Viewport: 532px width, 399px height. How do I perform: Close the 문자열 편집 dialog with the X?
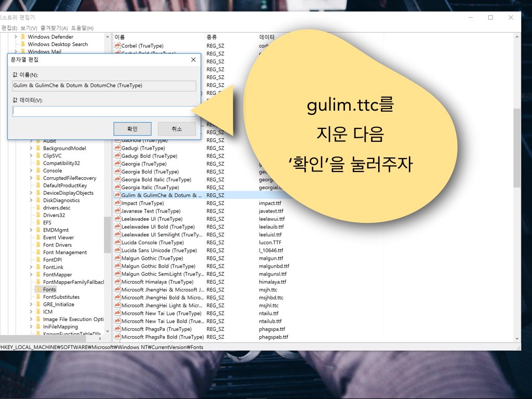(193, 60)
